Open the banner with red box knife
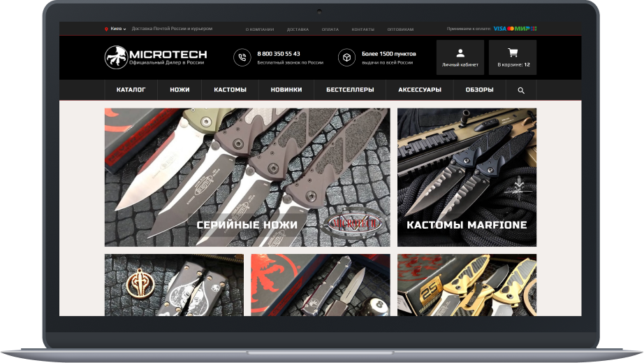Screen dimensions: 644x363 pyautogui.click(x=321, y=285)
